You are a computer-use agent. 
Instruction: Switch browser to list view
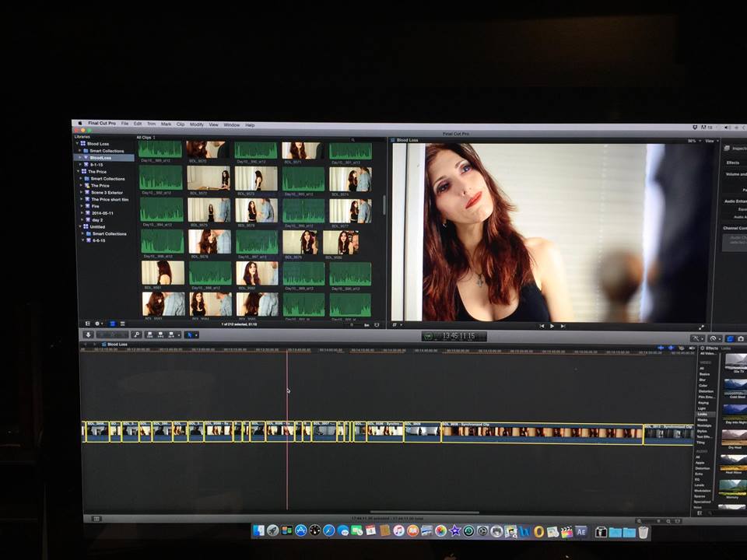(x=122, y=324)
